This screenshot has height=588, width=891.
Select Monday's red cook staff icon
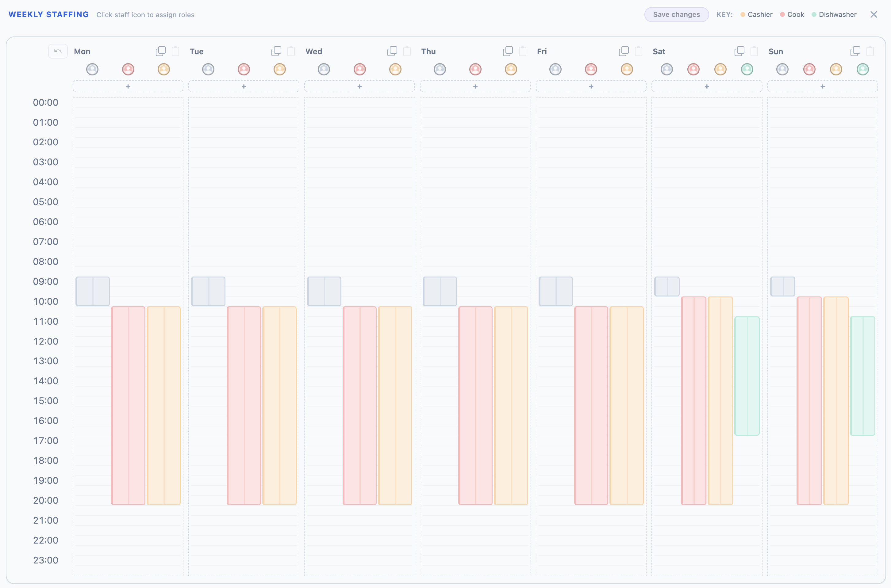point(128,69)
